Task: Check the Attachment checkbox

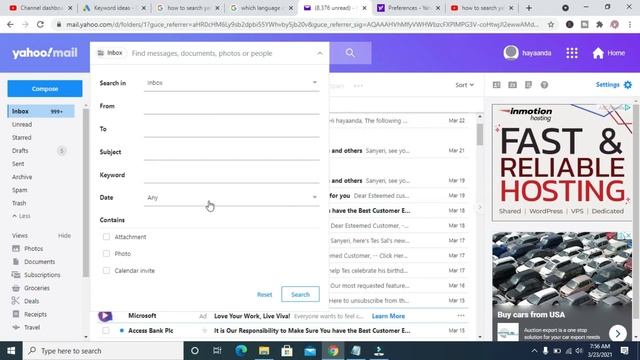Action: 106,237
